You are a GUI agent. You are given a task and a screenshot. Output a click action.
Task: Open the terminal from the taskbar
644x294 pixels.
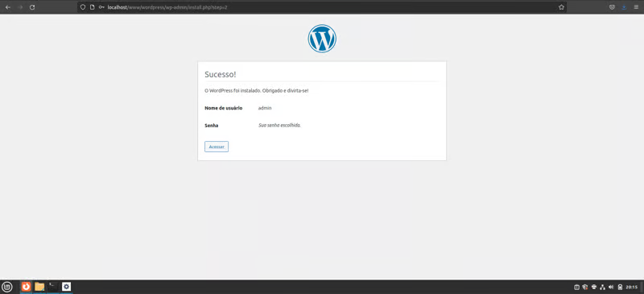[x=53, y=287]
